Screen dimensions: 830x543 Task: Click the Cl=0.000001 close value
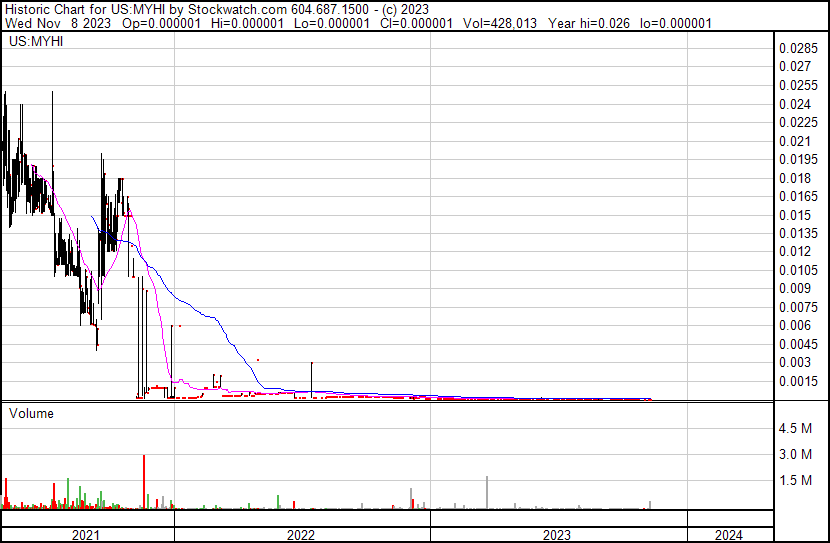[417, 23]
